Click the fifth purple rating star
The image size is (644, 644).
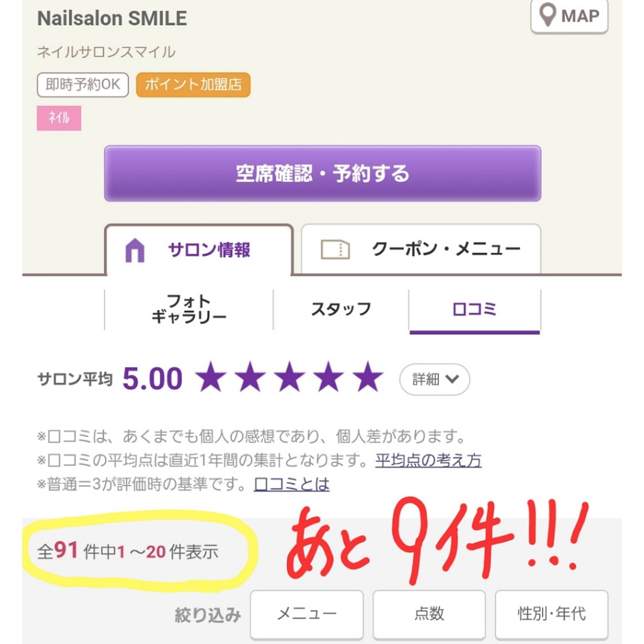[x=367, y=377]
